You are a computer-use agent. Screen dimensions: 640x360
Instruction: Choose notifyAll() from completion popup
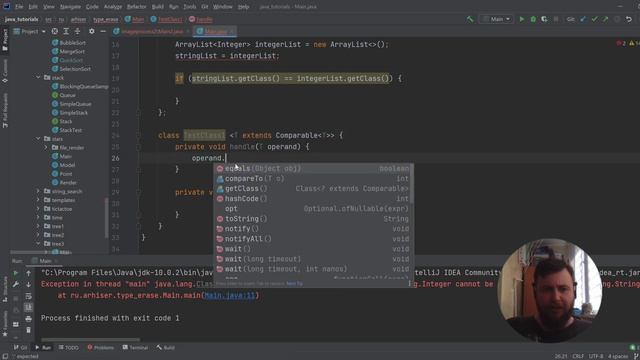click(313, 239)
